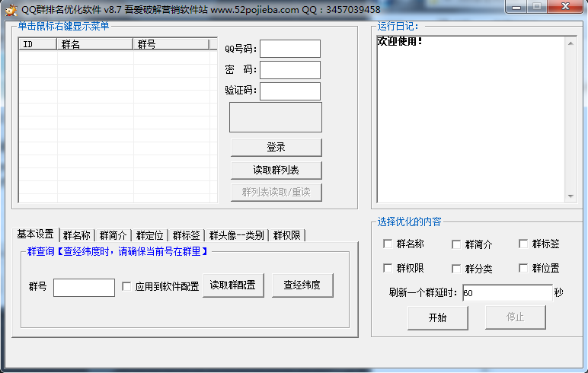Click the 读取群列表 button
The image size is (588, 373).
click(x=276, y=171)
